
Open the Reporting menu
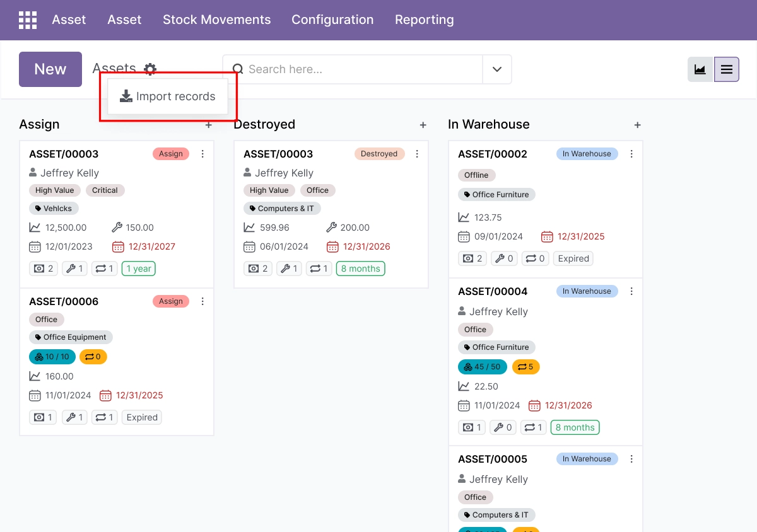pos(425,20)
